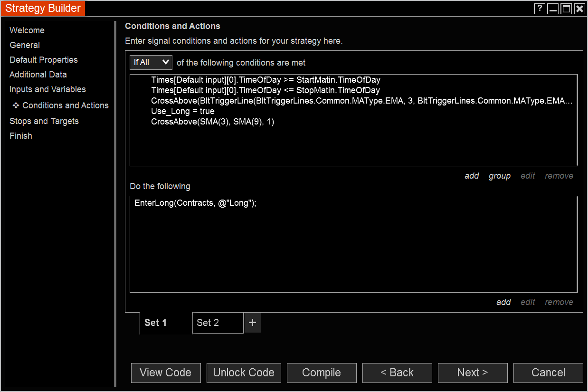
Task: Switch to the Set 2 tab
Action: 218,323
